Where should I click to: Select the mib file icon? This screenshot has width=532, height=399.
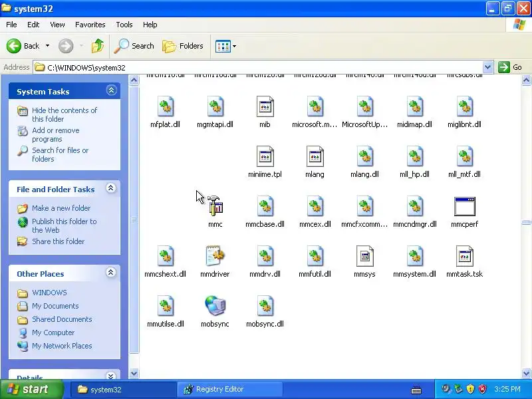[x=265, y=106]
